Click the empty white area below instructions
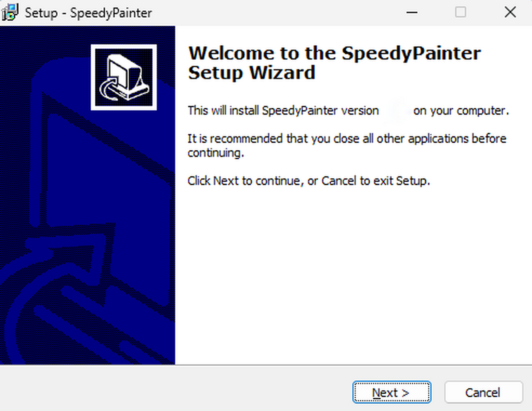 (350, 275)
